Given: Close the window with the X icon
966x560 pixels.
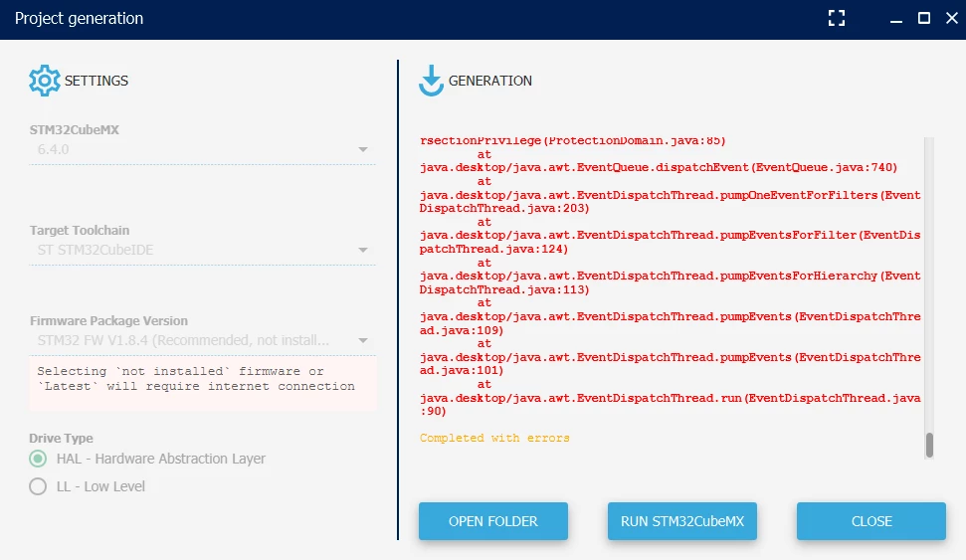Looking at the screenshot, I should pyautogui.click(x=952, y=19).
